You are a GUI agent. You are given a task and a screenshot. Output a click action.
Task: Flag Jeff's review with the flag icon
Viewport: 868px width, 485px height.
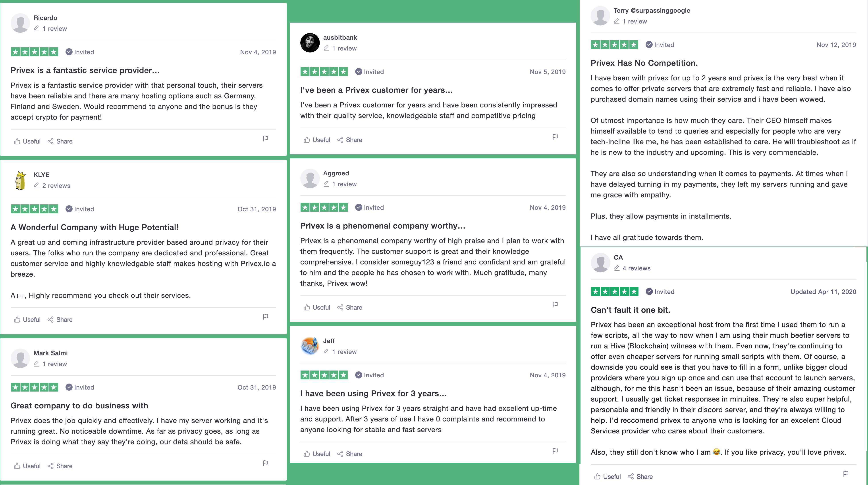(555, 451)
